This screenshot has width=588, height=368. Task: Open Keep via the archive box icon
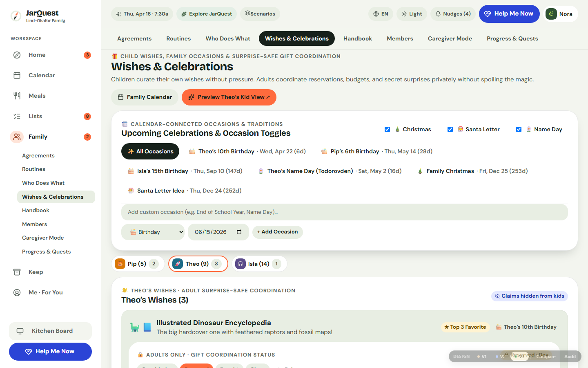[17, 272]
